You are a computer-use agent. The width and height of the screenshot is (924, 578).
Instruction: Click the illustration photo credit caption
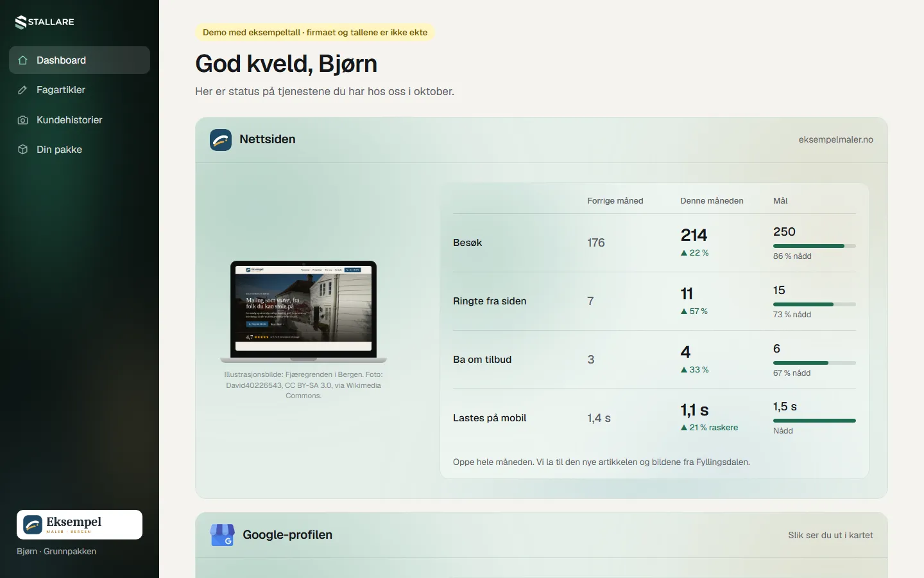pyautogui.click(x=304, y=385)
